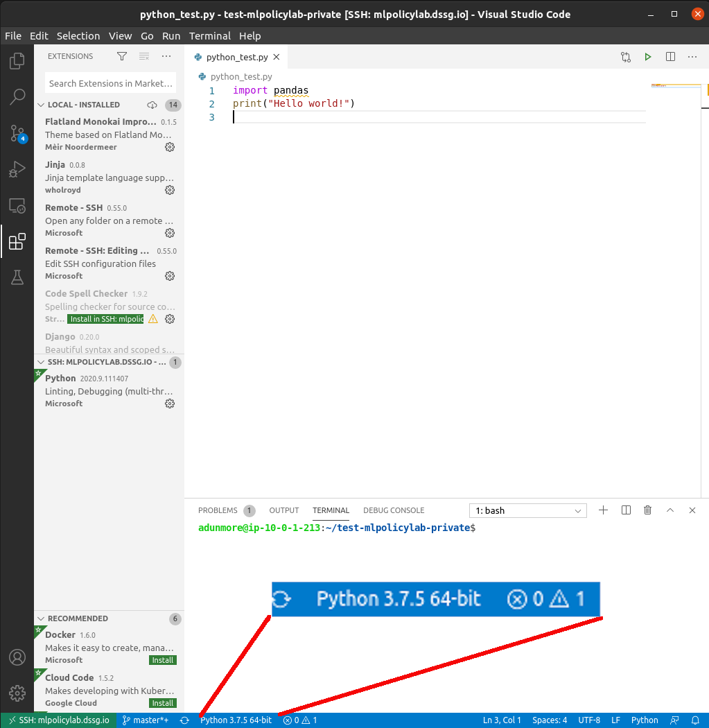Open the Run and Debug view
Screen dimensions: 709x728
tap(17, 169)
